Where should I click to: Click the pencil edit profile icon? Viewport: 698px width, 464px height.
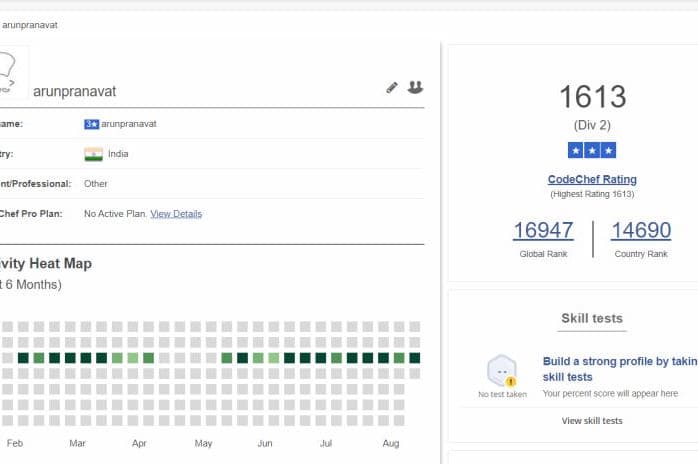coord(392,88)
